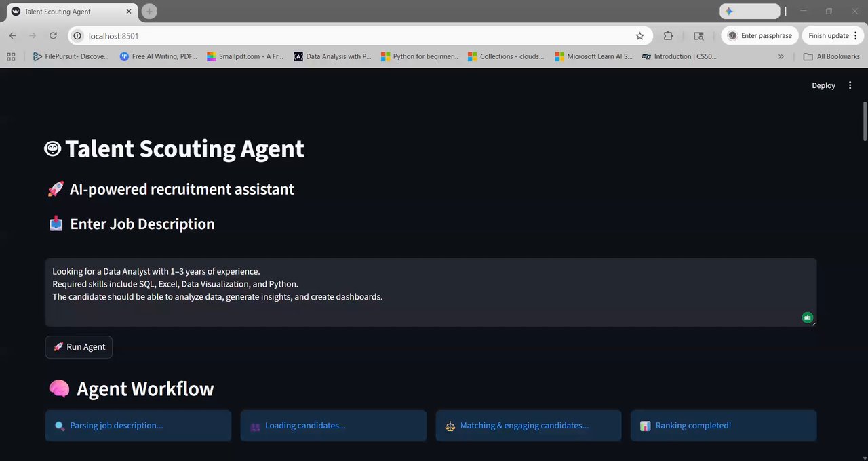Click the browser forward arrow

tap(33, 36)
